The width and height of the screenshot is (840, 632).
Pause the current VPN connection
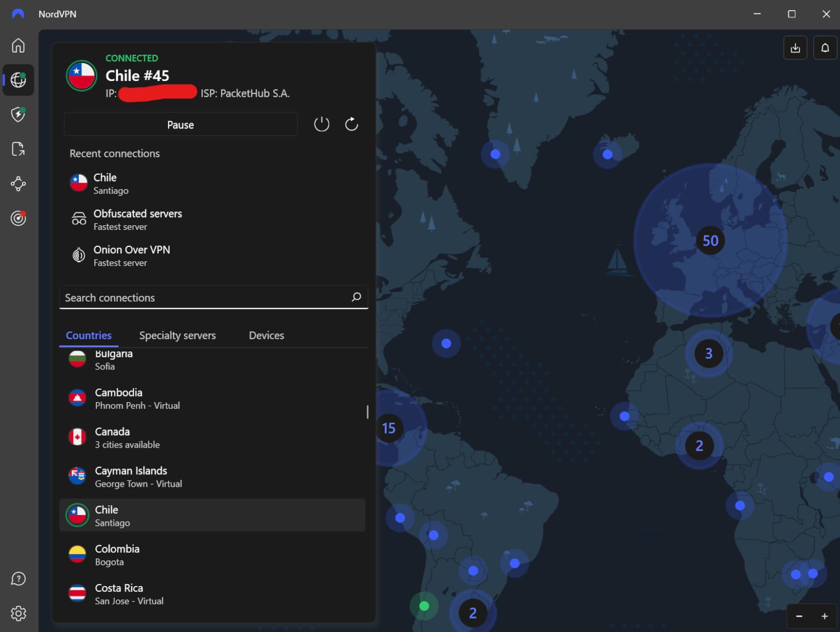(180, 124)
